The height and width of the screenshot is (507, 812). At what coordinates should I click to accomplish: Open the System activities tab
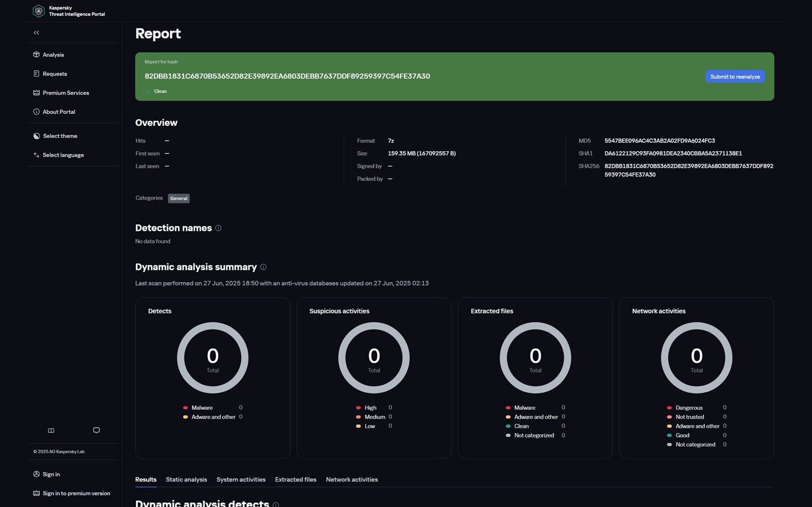point(241,480)
